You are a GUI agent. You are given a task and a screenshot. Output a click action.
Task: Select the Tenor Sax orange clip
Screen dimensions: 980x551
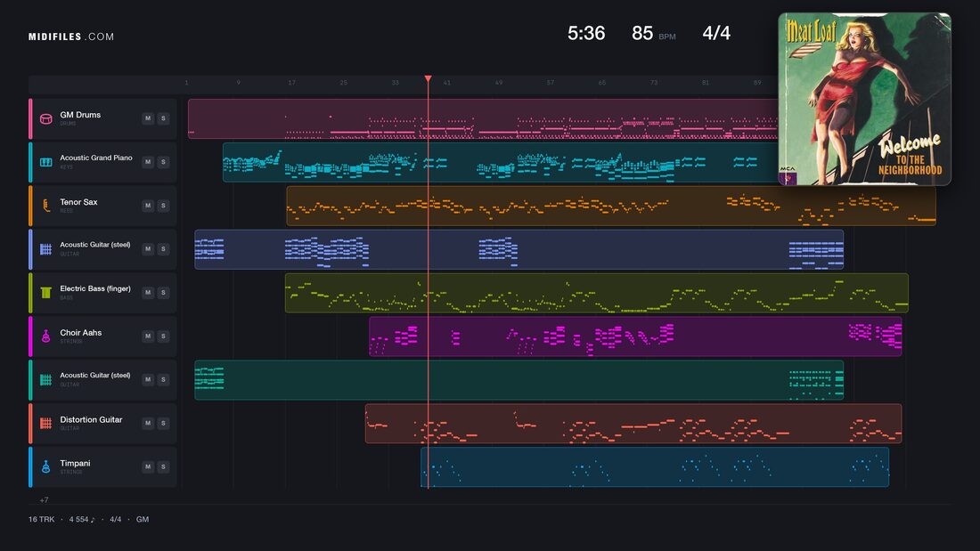coord(610,206)
